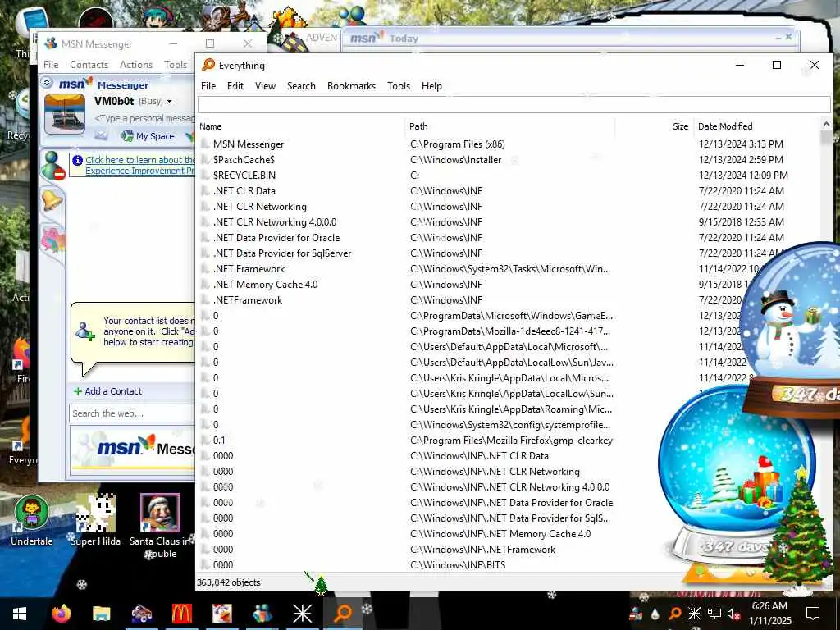Select the .NET CLR Data row
840x630 pixels.
507,190
